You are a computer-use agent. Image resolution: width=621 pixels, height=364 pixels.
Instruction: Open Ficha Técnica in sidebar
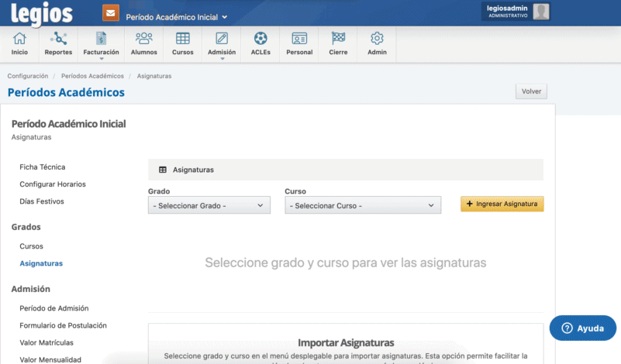pyautogui.click(x=43, y=167)
